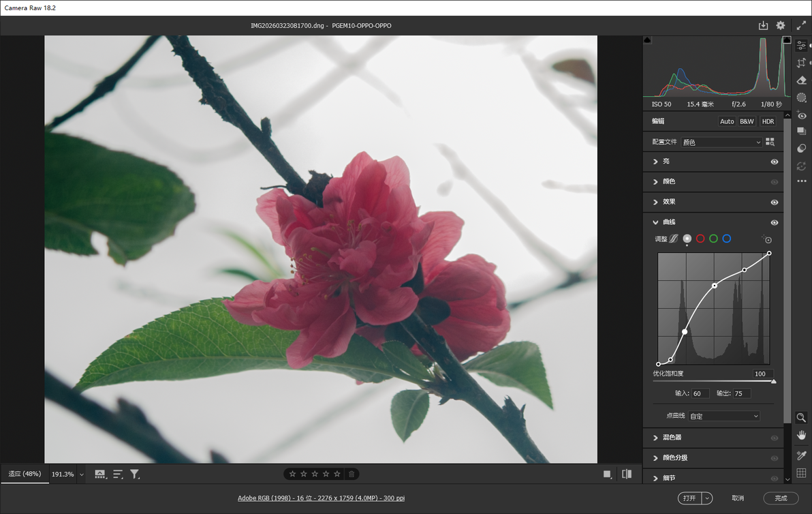Open the filmstrip sort options icon
Viewport: 812px width, 514px height.
tap(118, 474)
